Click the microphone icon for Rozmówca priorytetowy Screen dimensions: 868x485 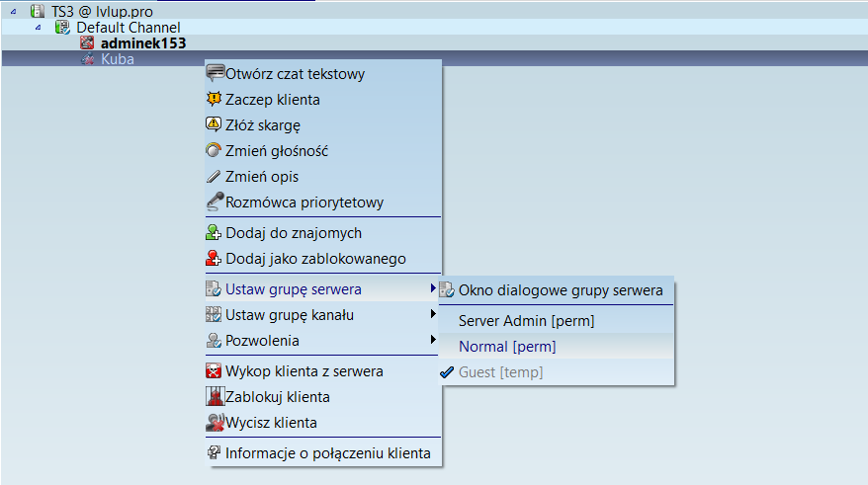(x=214, y=202)
